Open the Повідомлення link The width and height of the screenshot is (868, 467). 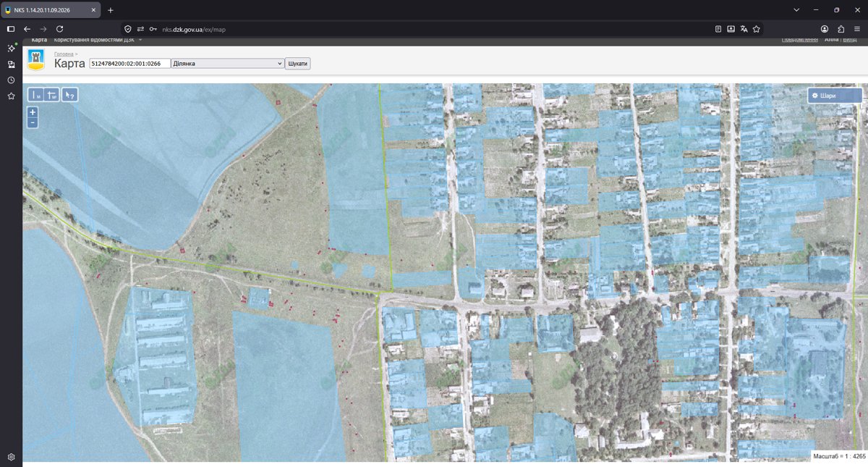pos(800,40)
